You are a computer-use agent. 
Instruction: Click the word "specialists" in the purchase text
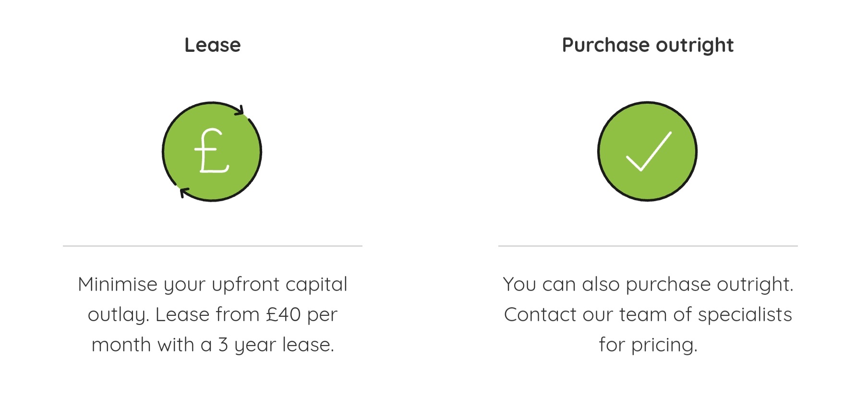tap(745, 315)
